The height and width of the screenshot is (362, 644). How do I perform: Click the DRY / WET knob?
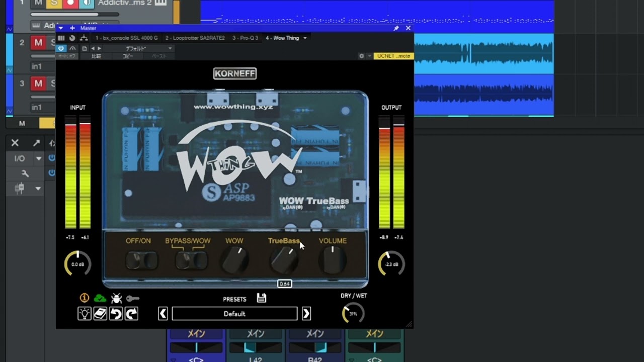point(353,314)
